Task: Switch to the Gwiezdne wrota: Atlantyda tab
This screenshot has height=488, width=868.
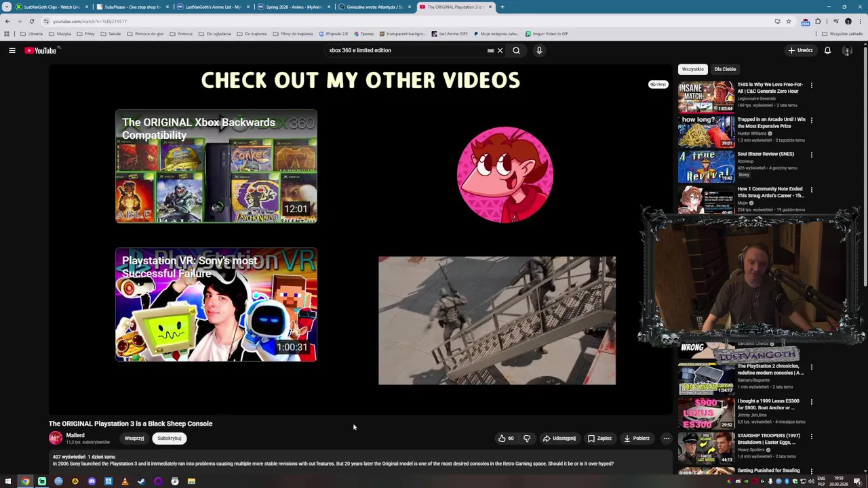Action: pyautogui.click(x=374, y=7)
